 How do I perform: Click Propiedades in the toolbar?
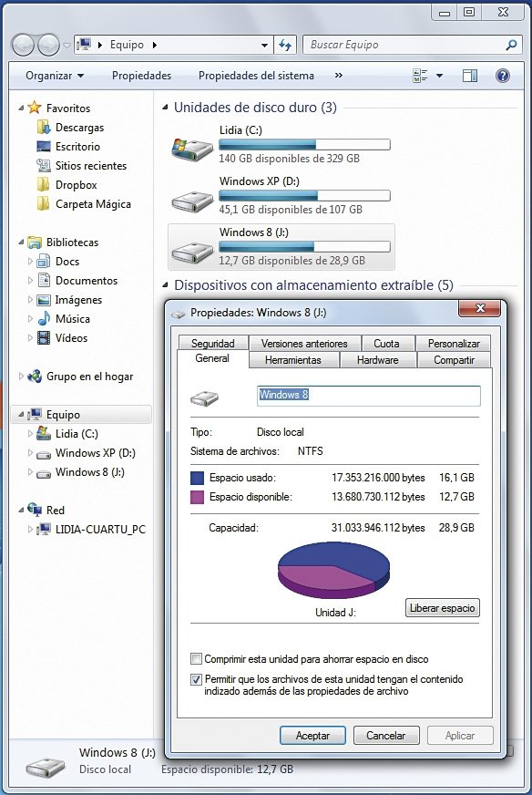[x=141, y=76]
